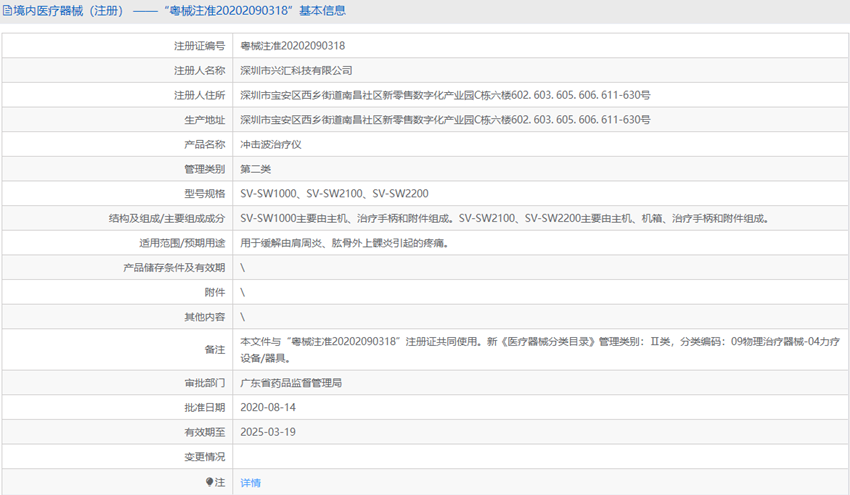
Task: Click the 生产地址 address value
Action: [x=445, y=120]
